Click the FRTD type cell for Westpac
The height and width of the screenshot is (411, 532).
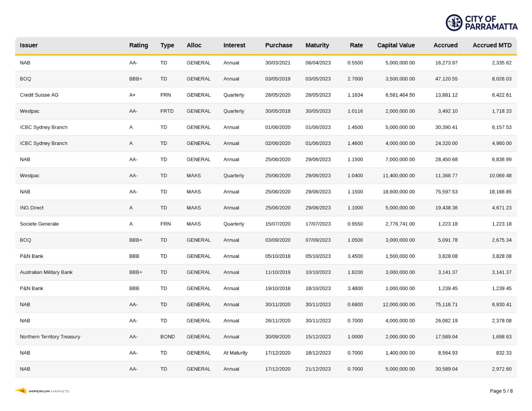click(x=167, y=111)
